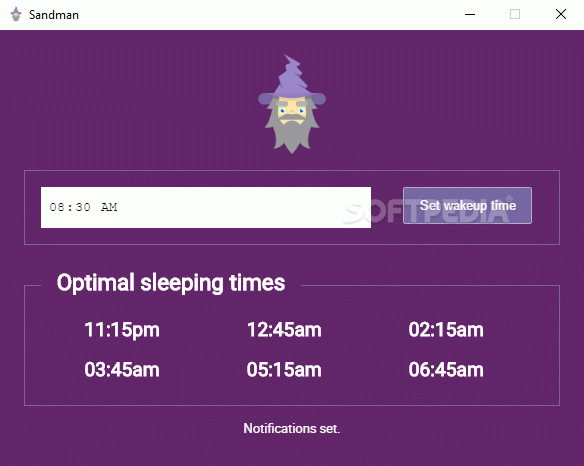584x466 pixels.
Task: Select the hour field showing 08
Action: pos(57,207)
